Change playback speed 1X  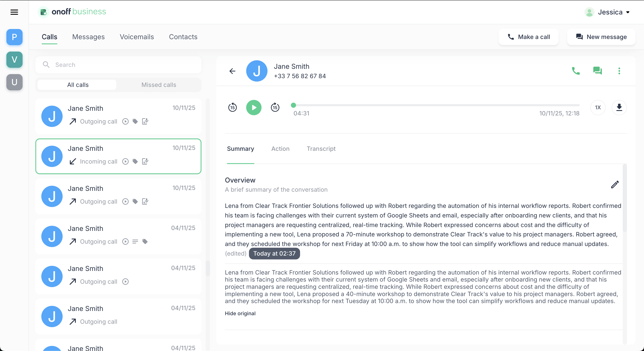coord(598,107)
